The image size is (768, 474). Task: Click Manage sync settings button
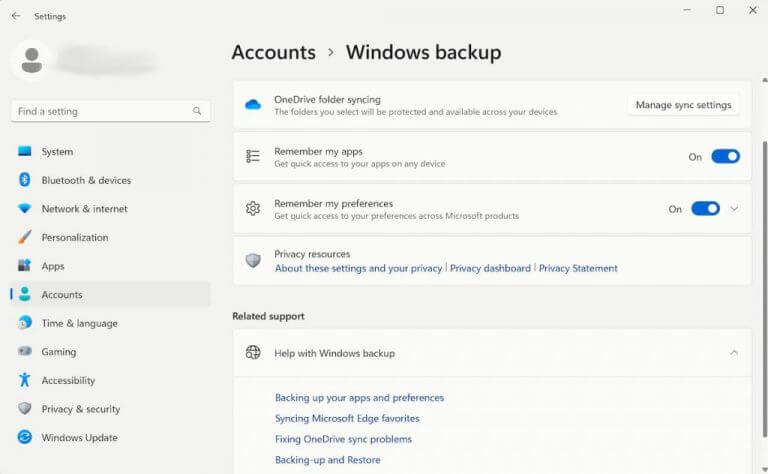pyautogui.click(x=683, y=105)
